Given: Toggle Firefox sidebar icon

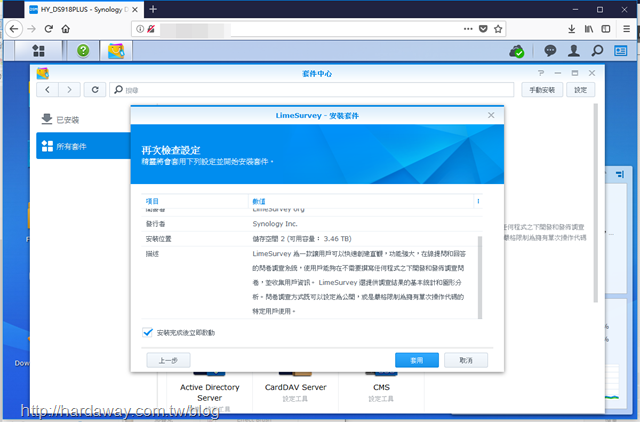Looking at the screenshot, I should (606, 29).
